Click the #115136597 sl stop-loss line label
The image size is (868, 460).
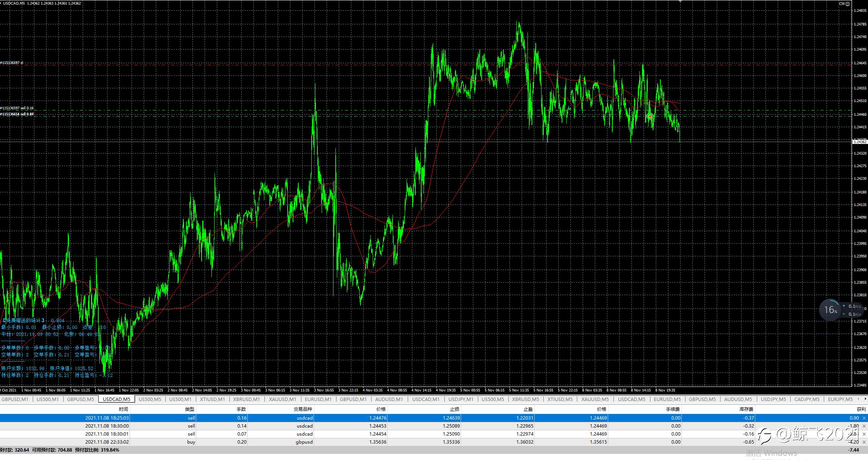[x=12, y=63]
